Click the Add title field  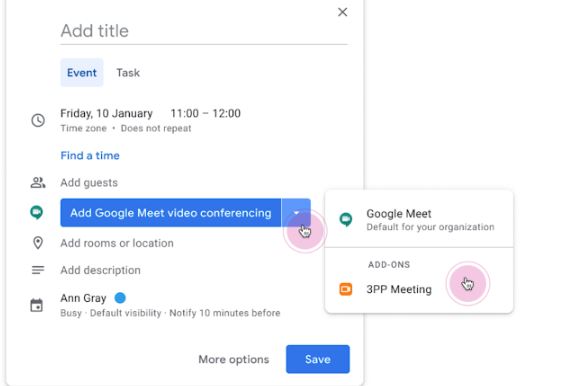(204, 31)
